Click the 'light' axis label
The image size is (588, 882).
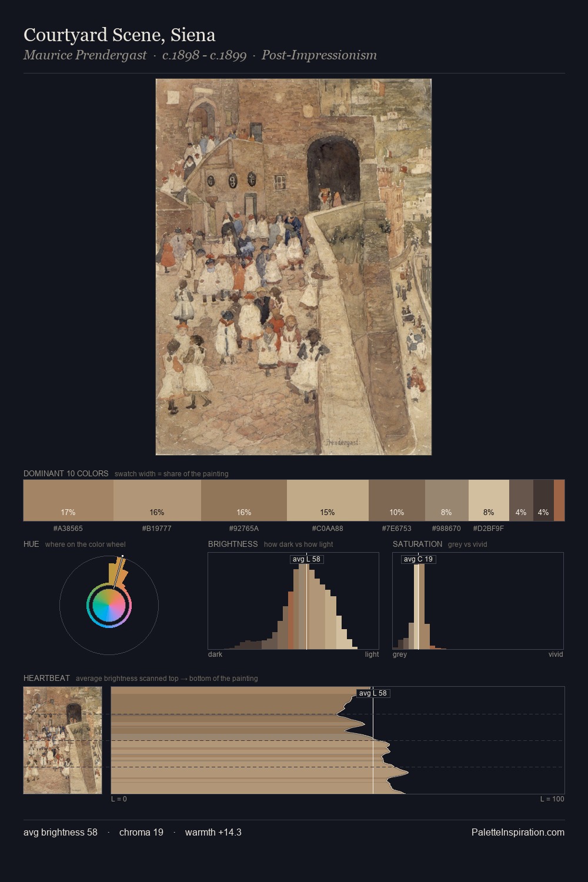pos(372,654)
